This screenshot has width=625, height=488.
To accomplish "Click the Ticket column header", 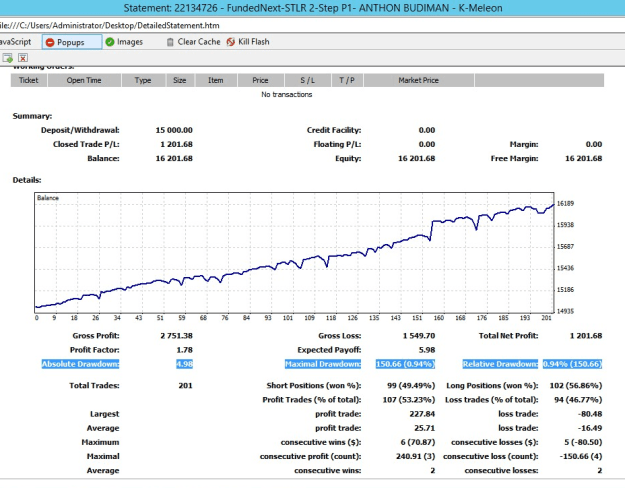I will 29,80.
